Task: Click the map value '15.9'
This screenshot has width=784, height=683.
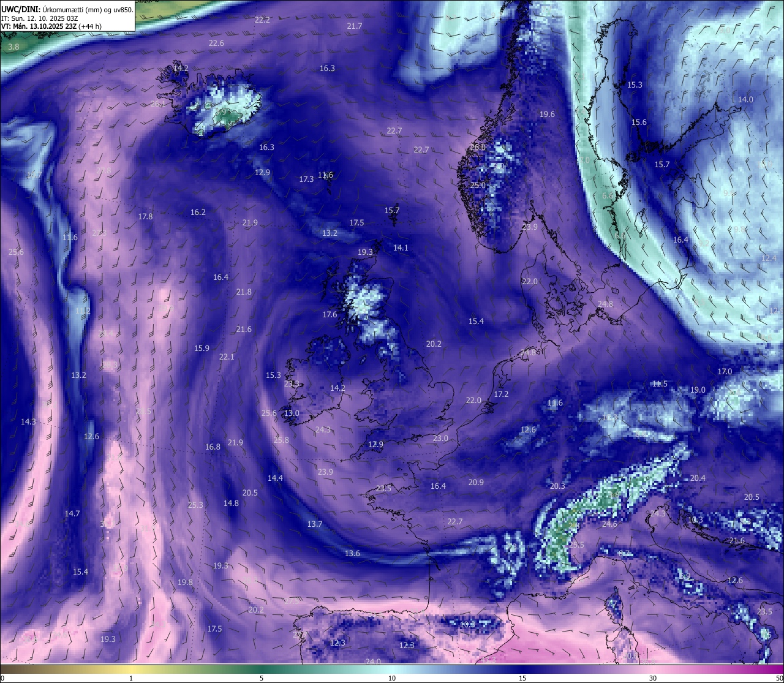Action: (202, 348)
